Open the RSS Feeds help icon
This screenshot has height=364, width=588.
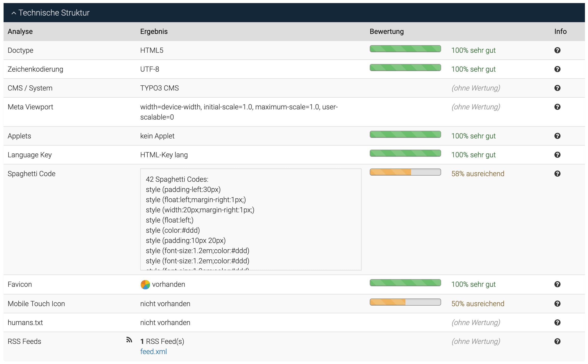pos(557,341)
